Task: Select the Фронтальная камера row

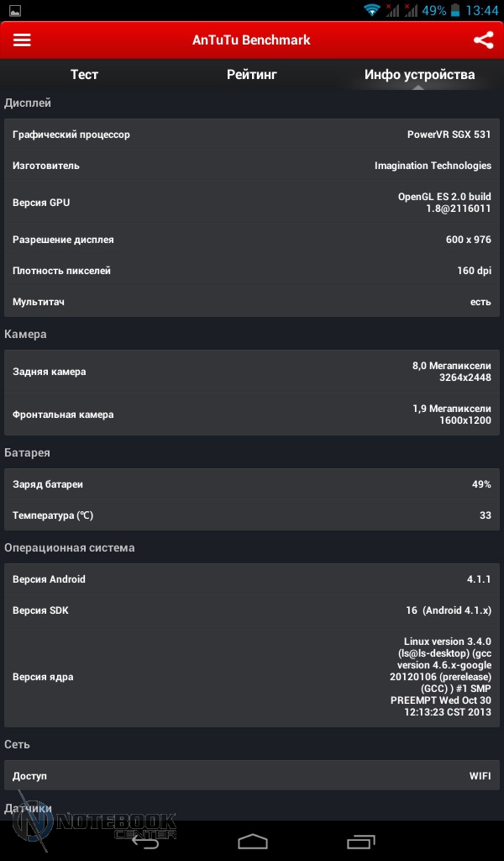Action: pos(252,415)
